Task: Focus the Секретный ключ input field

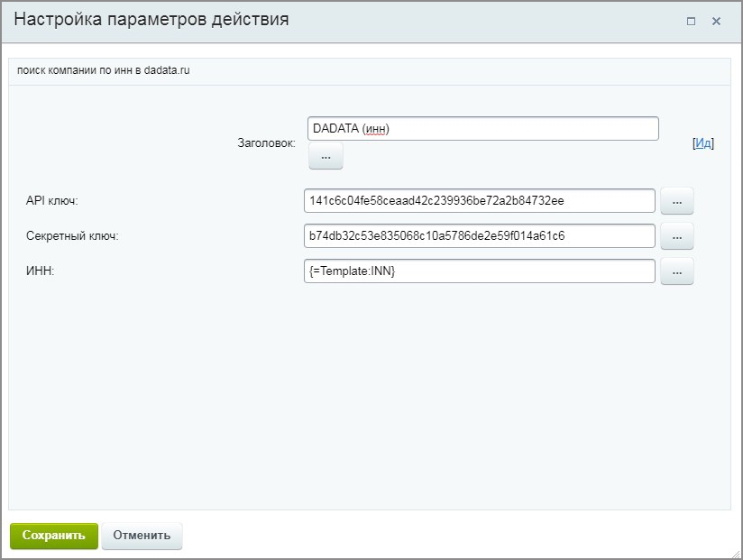Action: click(x=480, y=235)
